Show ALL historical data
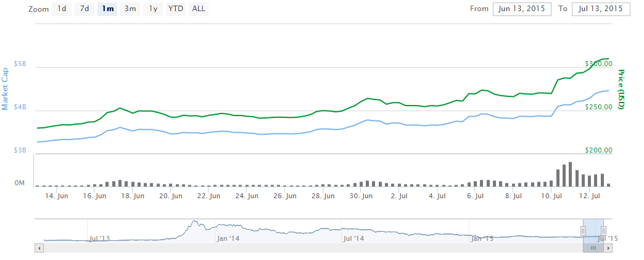This screenshot has width=644, height=260. pos(199,9)
